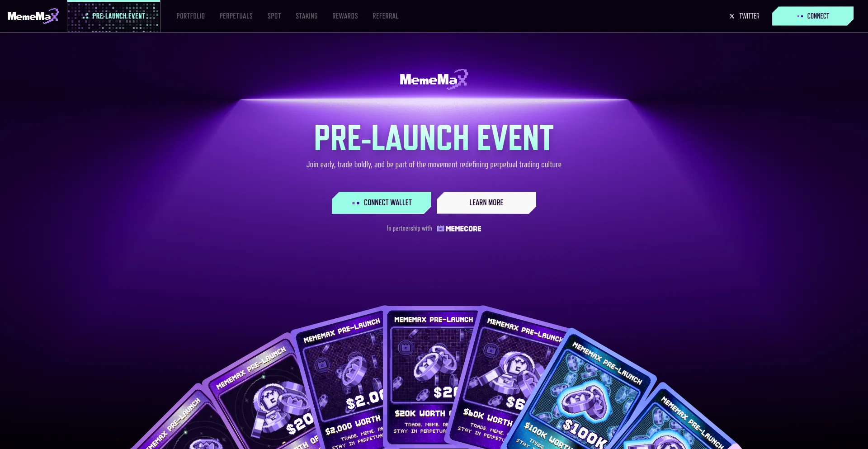
Task: Select the Pre-Launch Event tab
Action: (114, 16)
